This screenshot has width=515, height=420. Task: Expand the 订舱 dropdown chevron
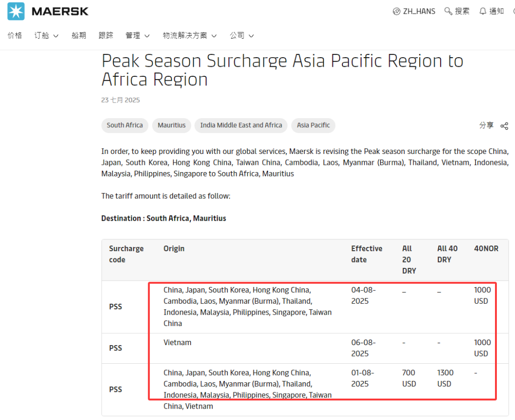click(x=56, y=36)
